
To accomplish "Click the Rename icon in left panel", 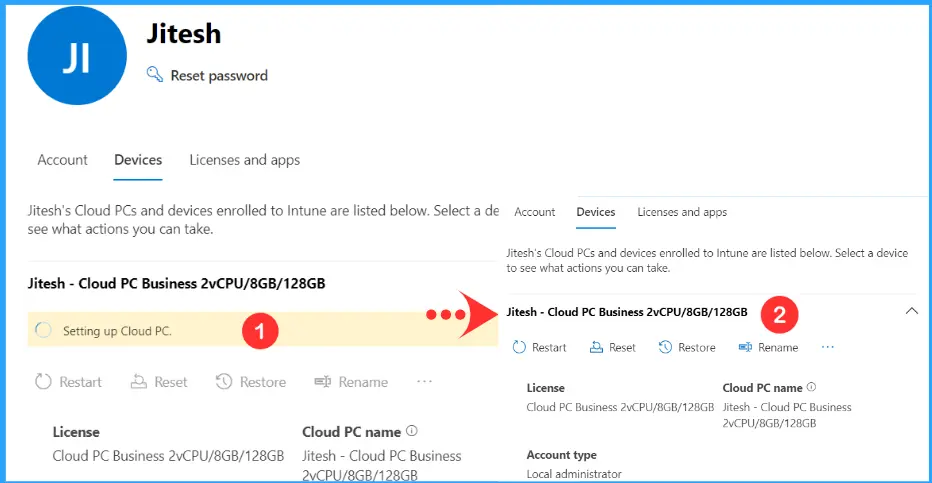I will pyautogui.click(x=323, y=381).
